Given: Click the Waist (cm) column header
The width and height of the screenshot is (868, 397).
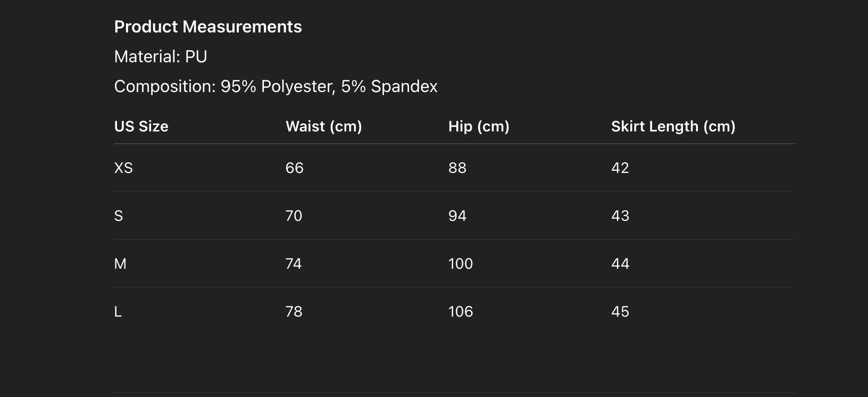Looking at the screenshot, I should click(324, 126).
